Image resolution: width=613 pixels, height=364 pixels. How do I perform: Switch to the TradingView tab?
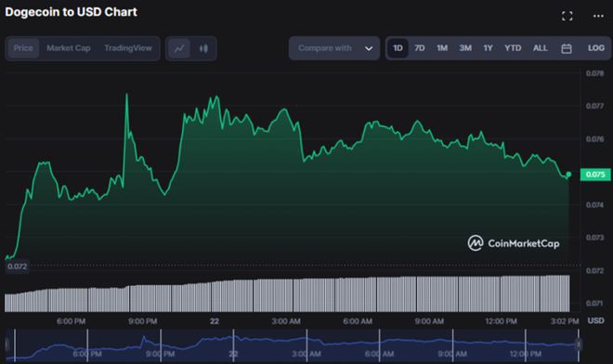pos(128,48)
